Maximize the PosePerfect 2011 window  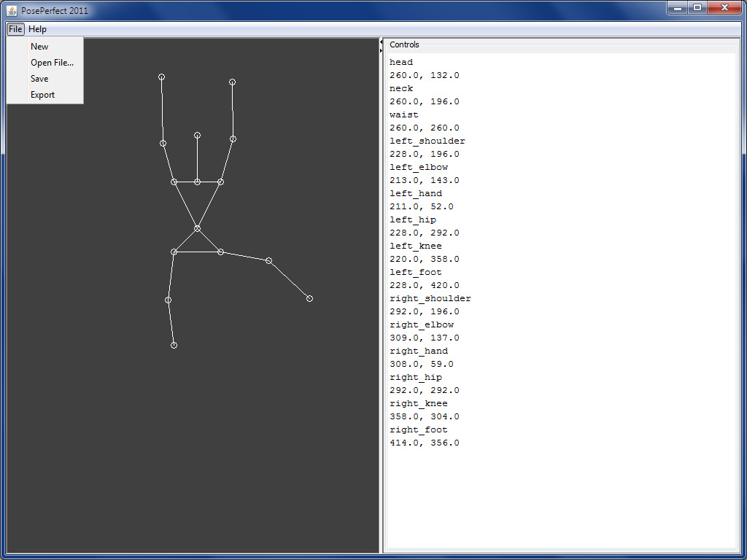697,7
